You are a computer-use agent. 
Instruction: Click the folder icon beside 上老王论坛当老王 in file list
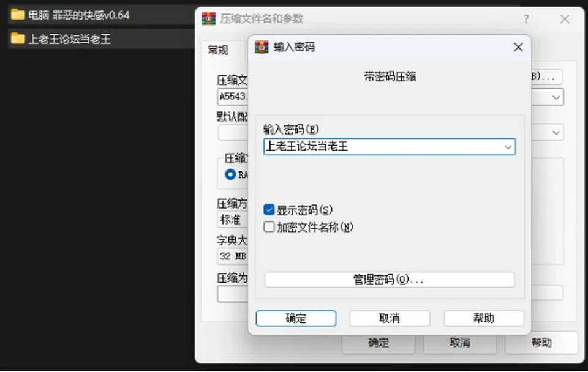tap(18, 39)
